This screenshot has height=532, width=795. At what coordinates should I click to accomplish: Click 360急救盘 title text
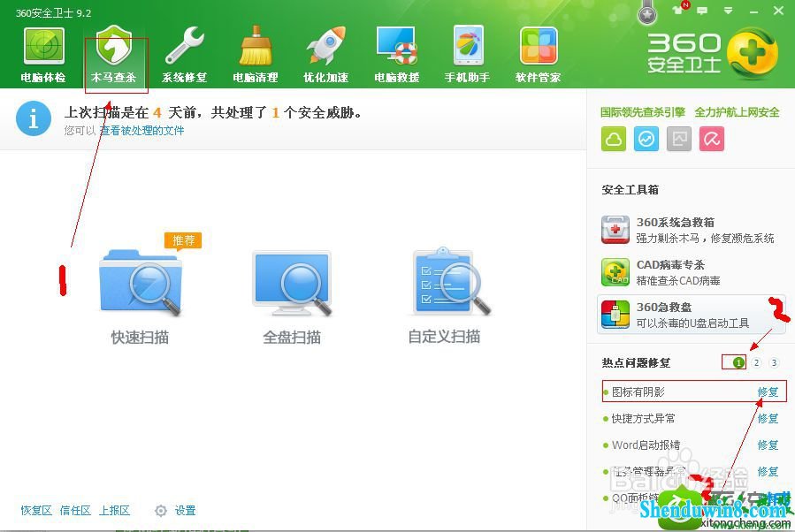[664, 307]
